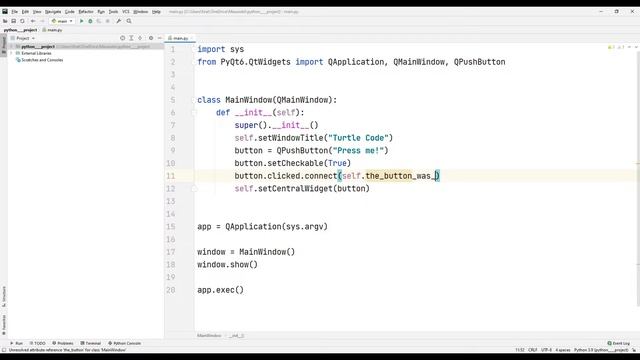Image resolution: width=640 pixels, height=360 pixels.
Task: Open the View menu
Action: click(x=37, y=12)
